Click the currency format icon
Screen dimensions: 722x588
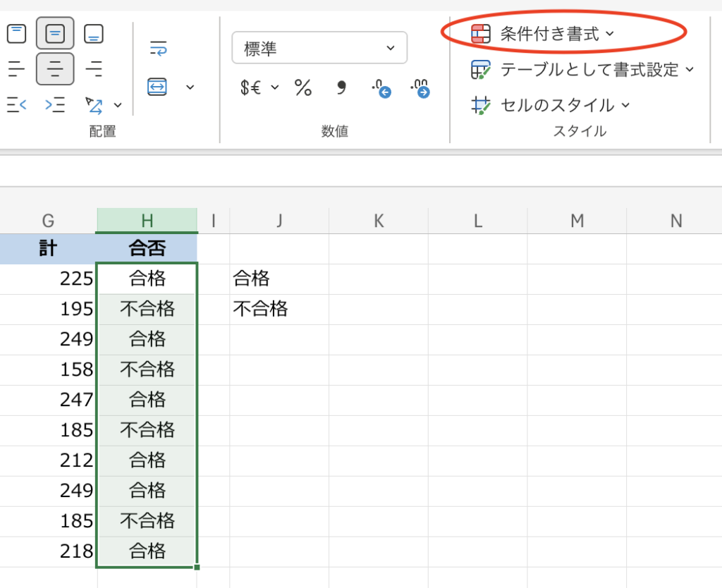(x=250, y=87)
